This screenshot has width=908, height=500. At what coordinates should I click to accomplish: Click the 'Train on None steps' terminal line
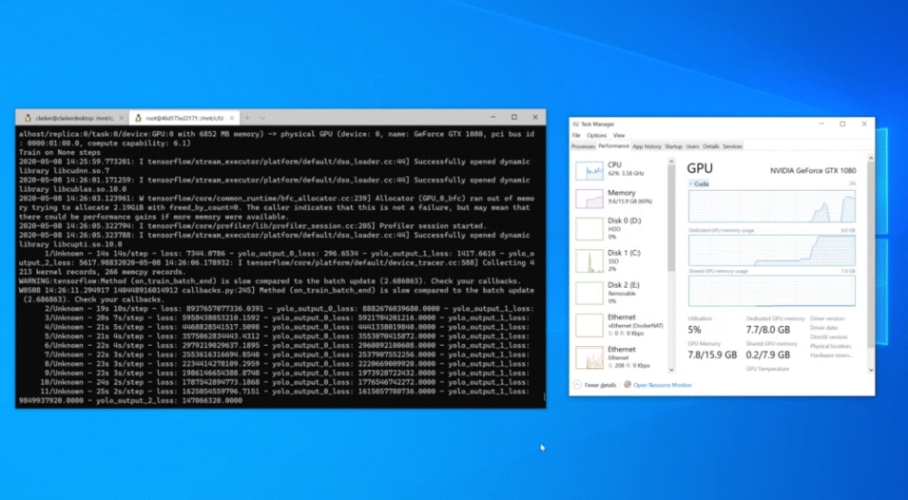coord(60,152)
